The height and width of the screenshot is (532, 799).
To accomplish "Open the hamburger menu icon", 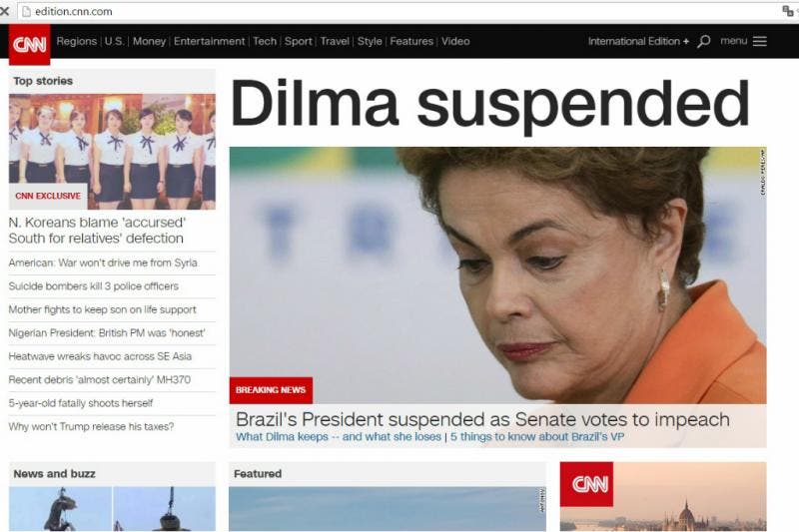I will click(x=759, y=41).
